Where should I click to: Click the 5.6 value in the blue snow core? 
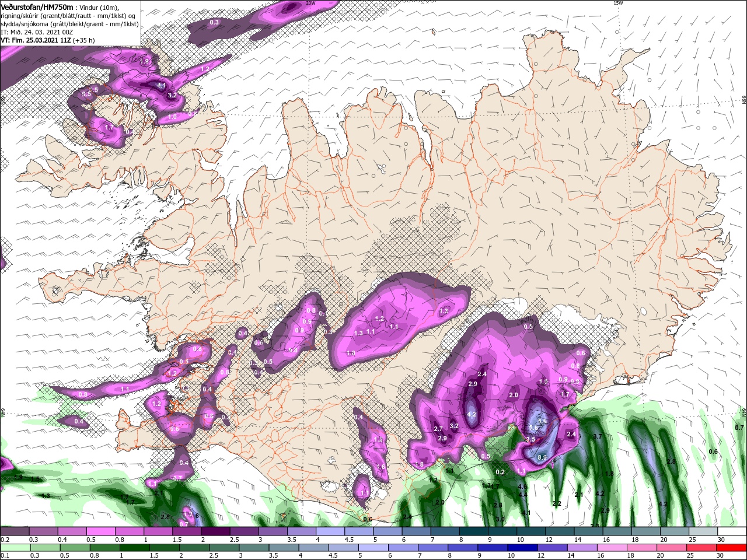533,428
